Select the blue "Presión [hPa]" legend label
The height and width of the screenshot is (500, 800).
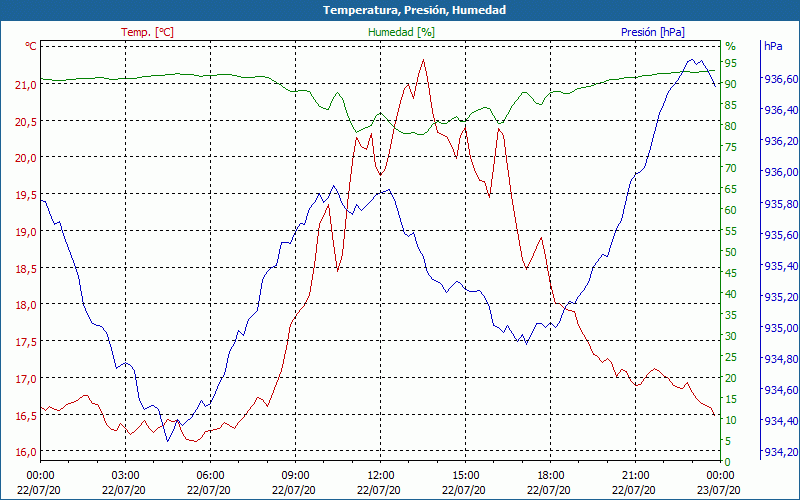[x=653, y=32]
